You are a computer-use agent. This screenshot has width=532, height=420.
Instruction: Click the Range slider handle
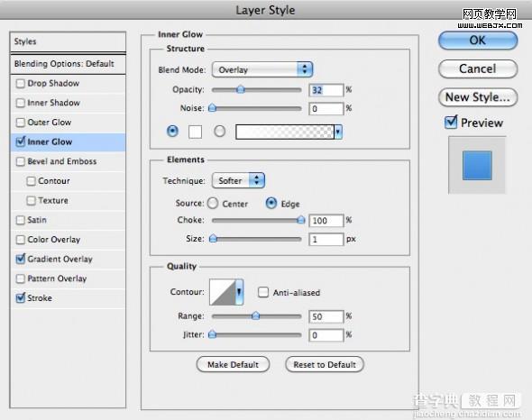(x=256, y=316)
